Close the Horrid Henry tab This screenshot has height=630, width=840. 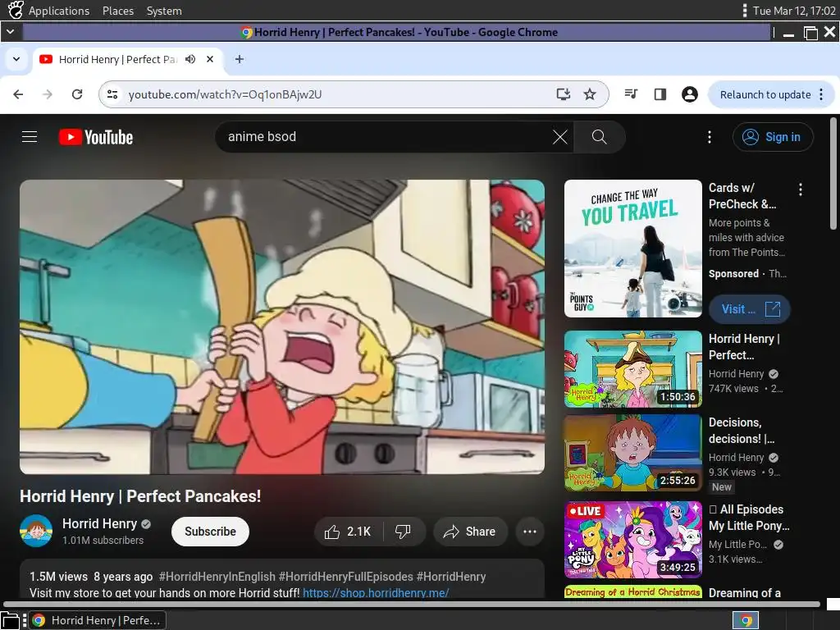tap(210, 59)
